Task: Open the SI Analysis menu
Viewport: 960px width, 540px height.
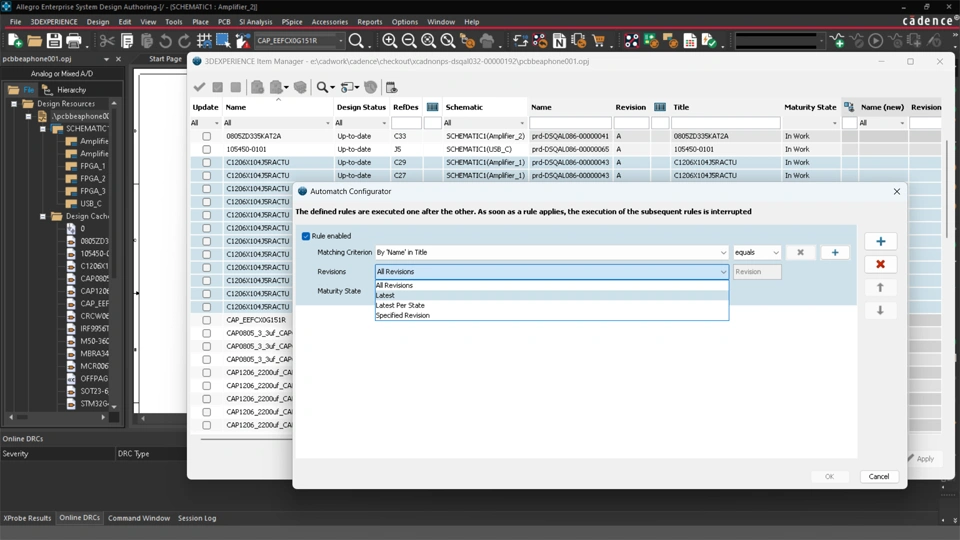Action: point(255,21)
